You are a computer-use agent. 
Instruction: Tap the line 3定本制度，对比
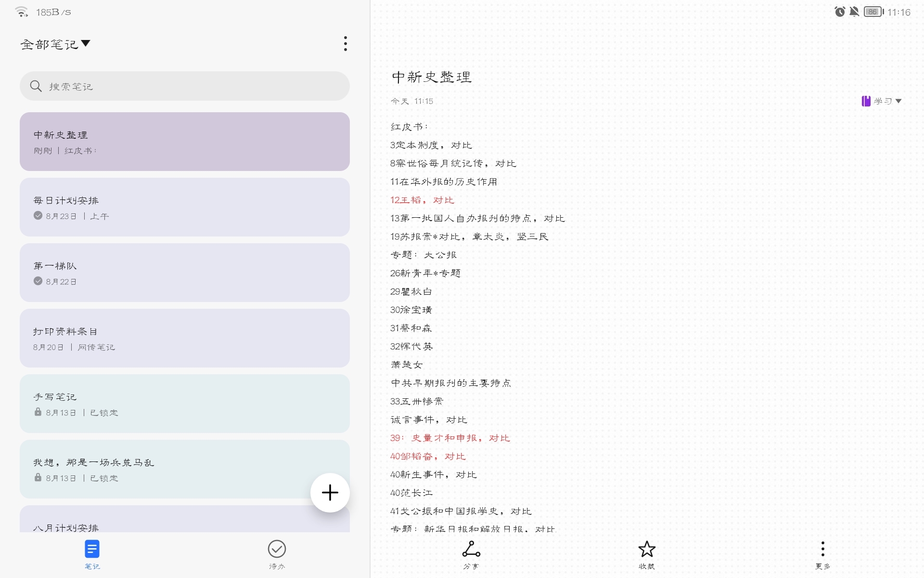[431, 145]
